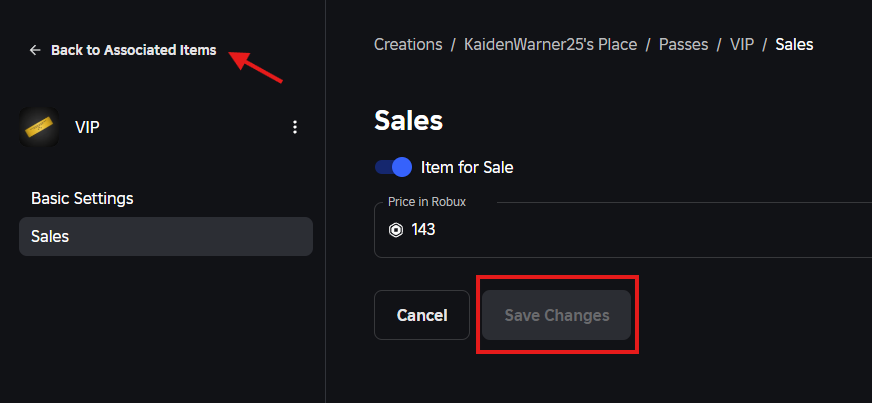Click the VIP breadcrumb link
The width and height of the screenshot is (872, 403).
[x=741, y=44]
